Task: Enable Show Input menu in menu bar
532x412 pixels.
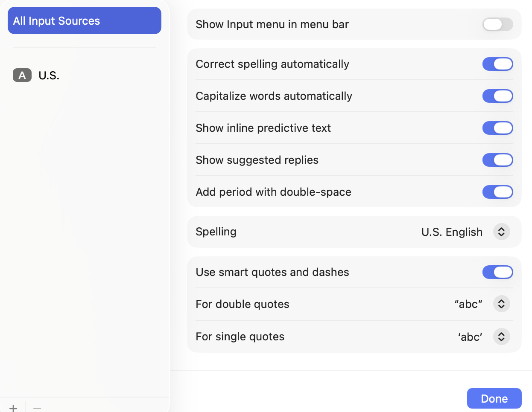Action: point(497,24)
